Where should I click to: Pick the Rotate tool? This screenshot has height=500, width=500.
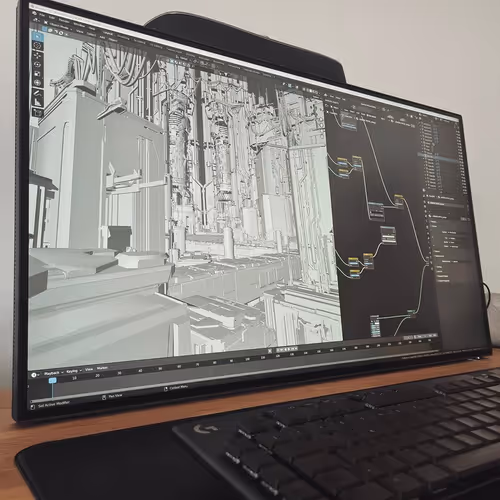pyautogui.click(x=37, y=64)
